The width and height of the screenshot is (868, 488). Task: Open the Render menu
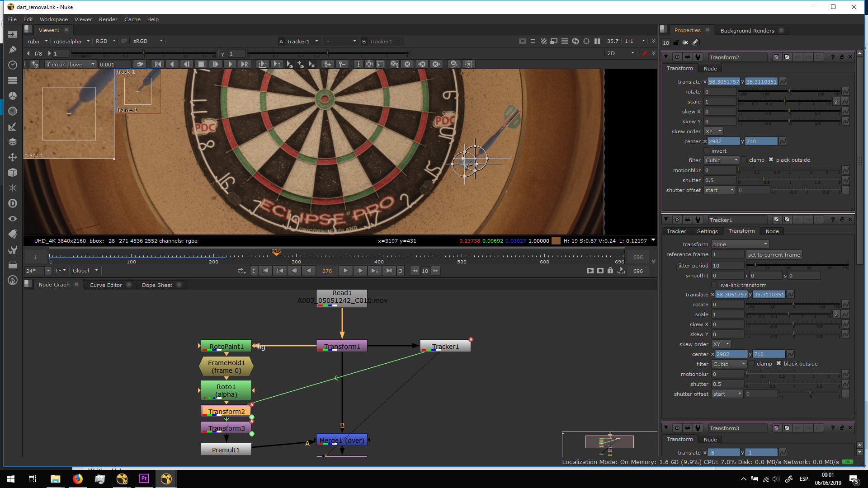click(108, 19)
